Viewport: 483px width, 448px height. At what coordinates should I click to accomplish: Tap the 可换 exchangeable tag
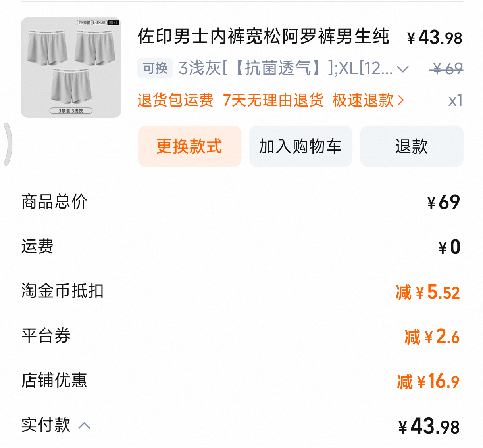[x=155, y=68]
